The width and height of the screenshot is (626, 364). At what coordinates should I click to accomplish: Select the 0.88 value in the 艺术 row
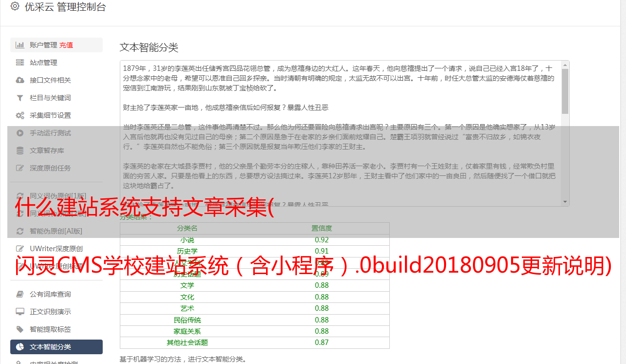click(322, 308)
